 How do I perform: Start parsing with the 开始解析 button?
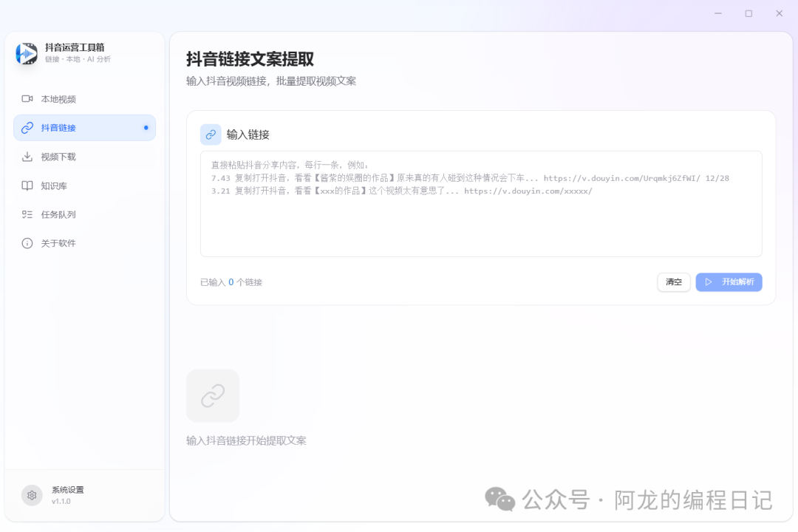(x=729, y=282)
